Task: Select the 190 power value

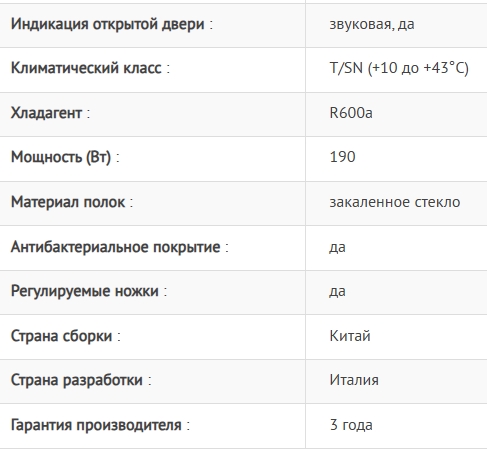Action: (x=342, y=157)
